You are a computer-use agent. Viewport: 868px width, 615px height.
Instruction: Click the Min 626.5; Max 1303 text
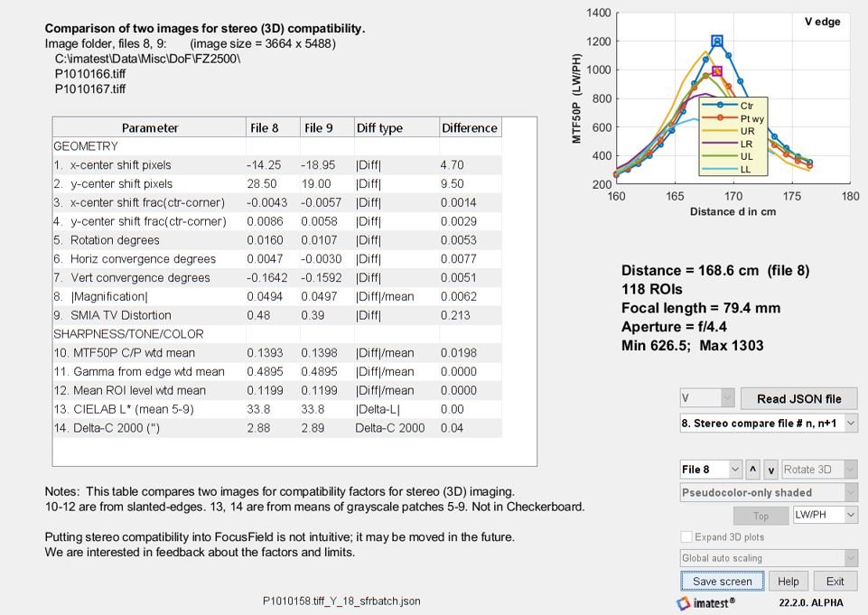tap(693, 345)
